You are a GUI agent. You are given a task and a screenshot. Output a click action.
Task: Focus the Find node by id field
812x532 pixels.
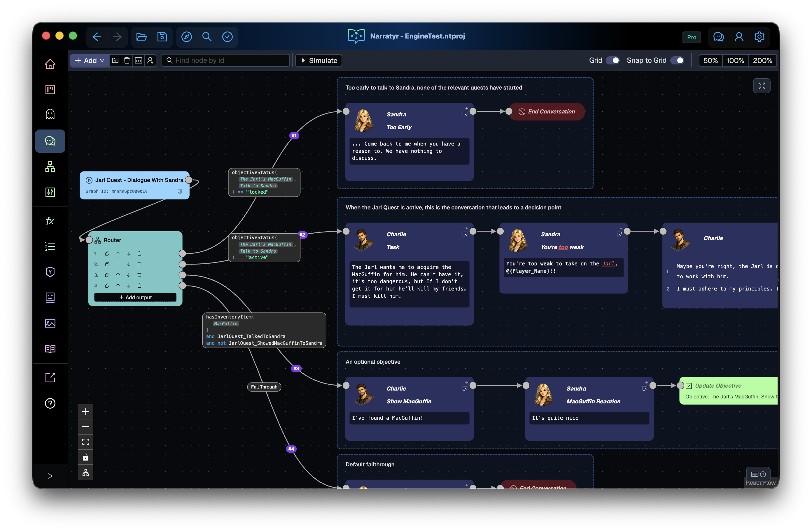point(226,60)
